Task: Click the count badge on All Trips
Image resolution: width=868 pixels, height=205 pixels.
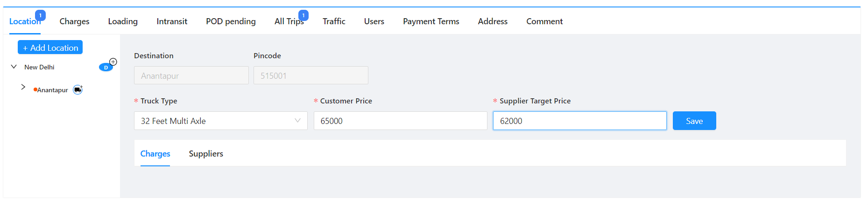Action: coord(303,15)
